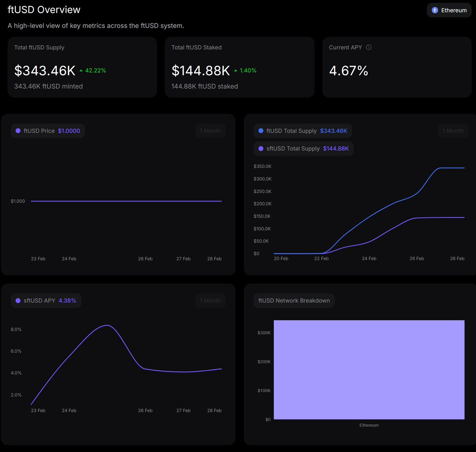Viewport: 476px width, 452px height.
Task: Click the green arrow beside 1.40%
Action: pyautogui.click(x=236, y=71)
